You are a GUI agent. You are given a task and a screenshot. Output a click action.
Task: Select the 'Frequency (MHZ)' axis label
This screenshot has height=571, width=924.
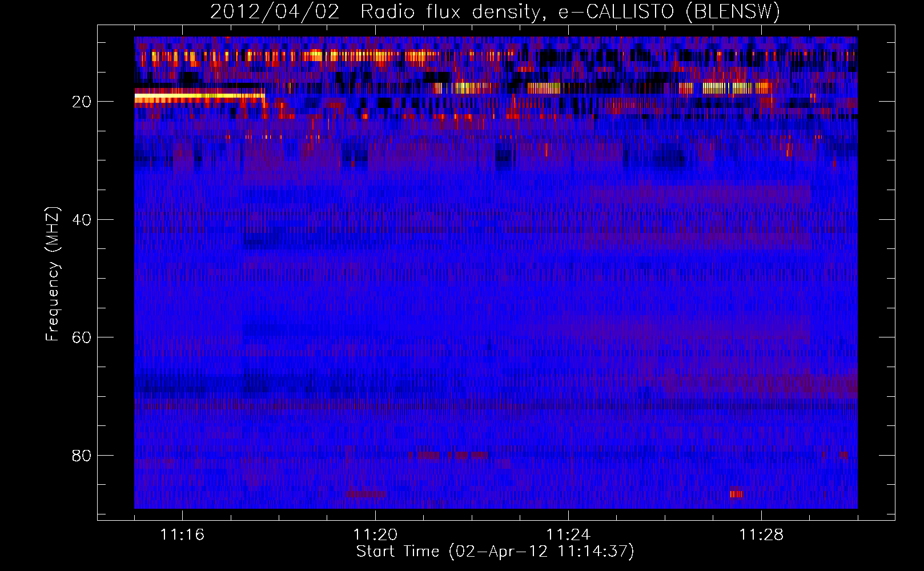(x=53, y=274)
